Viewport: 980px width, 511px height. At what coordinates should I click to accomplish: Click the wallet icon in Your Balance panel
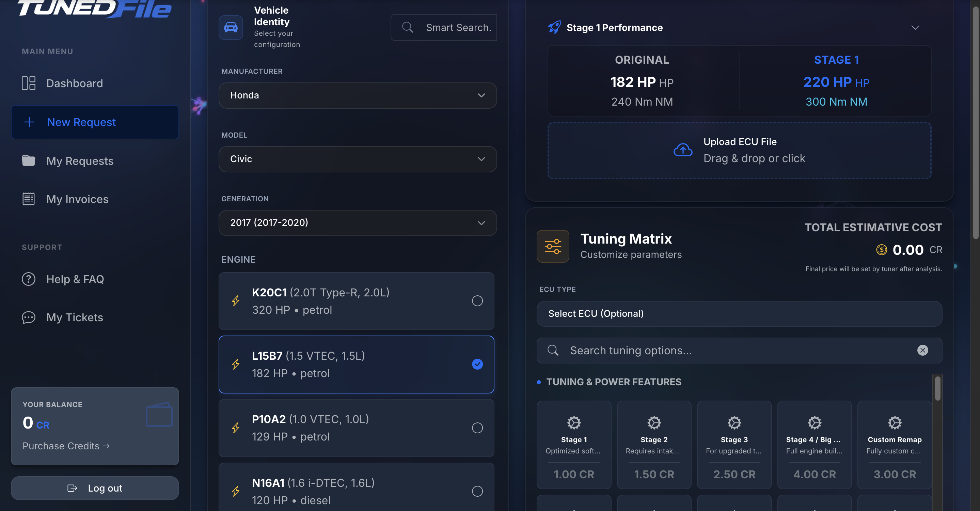pyautogui.click(x=159, y=414)
